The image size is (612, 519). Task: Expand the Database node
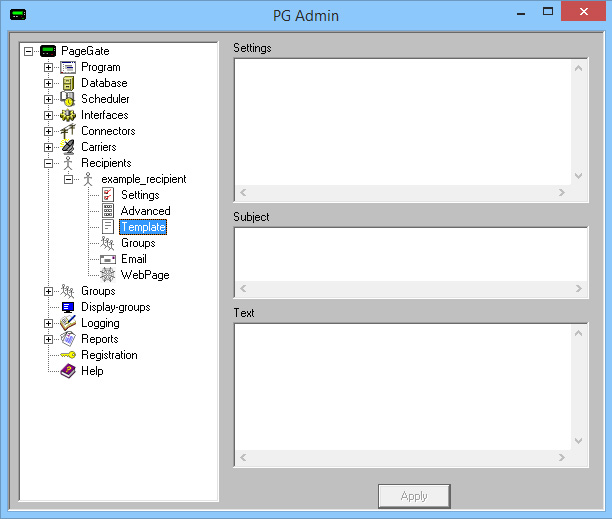point(48,84)
